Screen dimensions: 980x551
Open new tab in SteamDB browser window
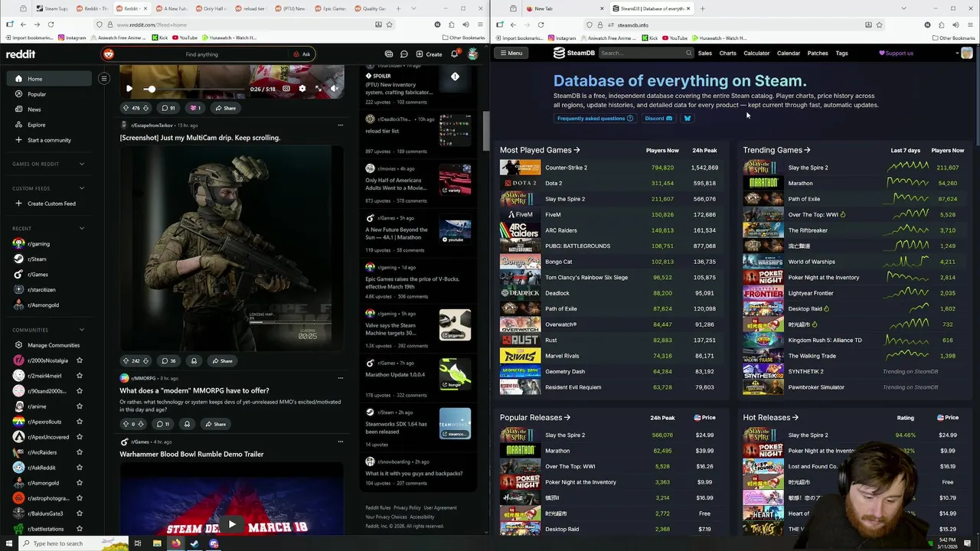tap(702, 8)
